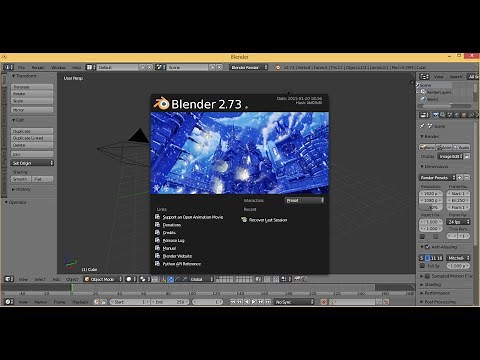The width and height of the screenshot is (480, 360).
Task: Open the Set Origin dropdown
Action: [32, 163]
